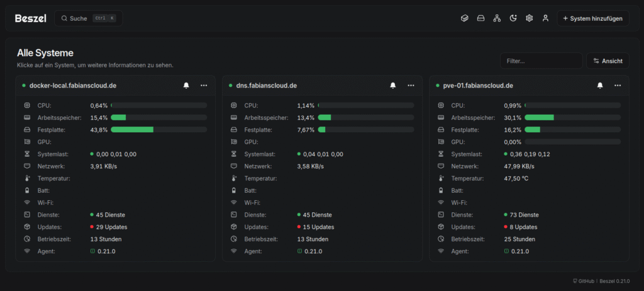This screenshot has height=291, width=644.
Task: Click alert bell for docker-local system
Action: [x=186, y=85]
